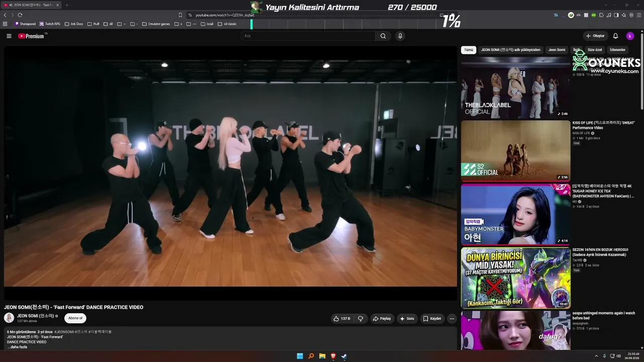Open YouTube notifications bell
Viewport: 644px width, 362px height.
(615, 36)
